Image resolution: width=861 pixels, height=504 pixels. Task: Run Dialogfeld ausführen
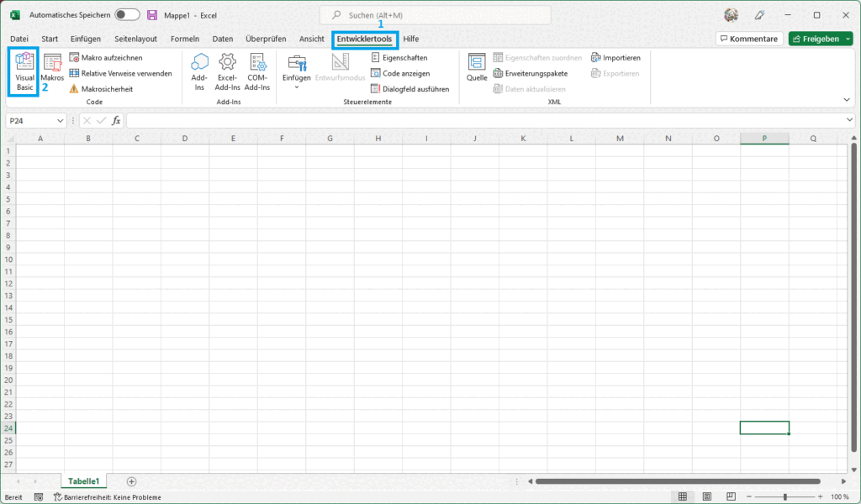point(410,89)
